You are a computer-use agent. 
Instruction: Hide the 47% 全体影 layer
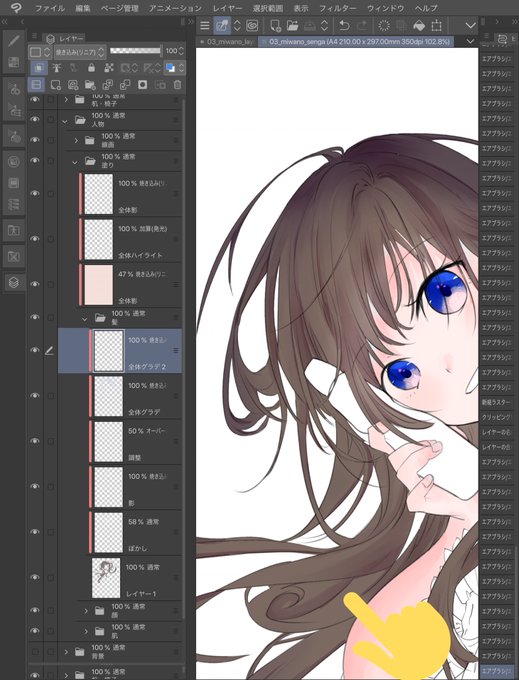pyautogui.click(x=35, y=284)
